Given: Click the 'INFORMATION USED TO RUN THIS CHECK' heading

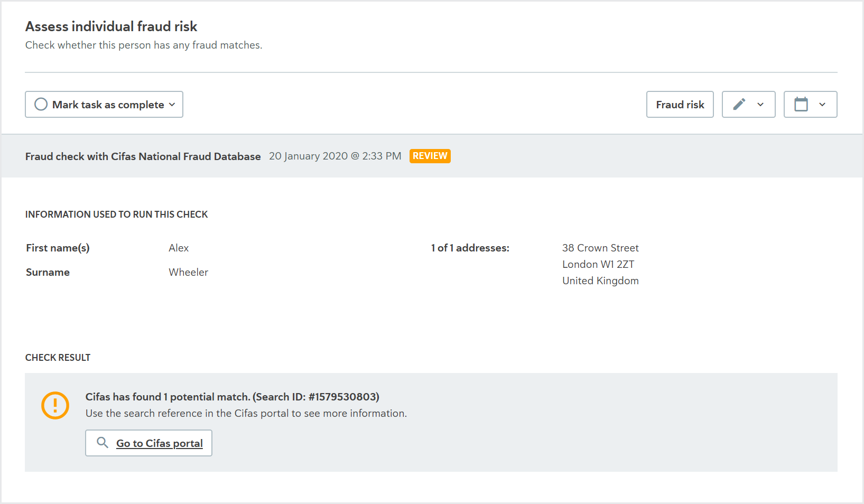Looking at the screenshot, I should coord(116,214).
